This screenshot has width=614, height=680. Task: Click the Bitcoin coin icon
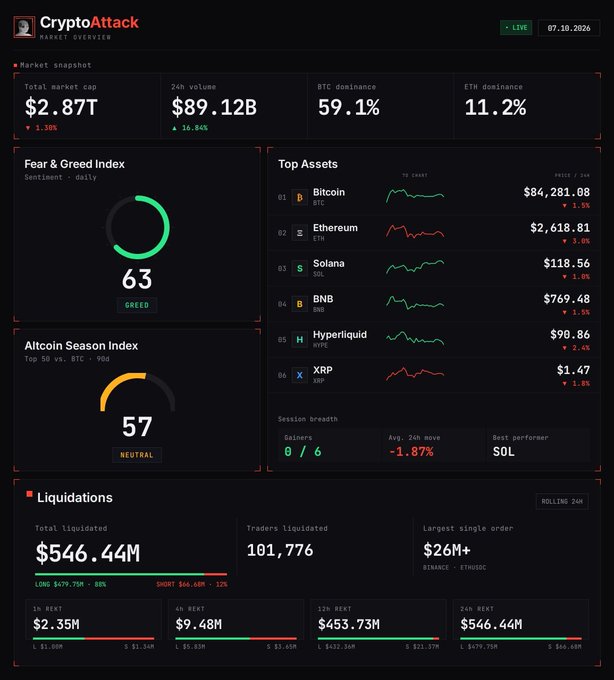point(300,197)
